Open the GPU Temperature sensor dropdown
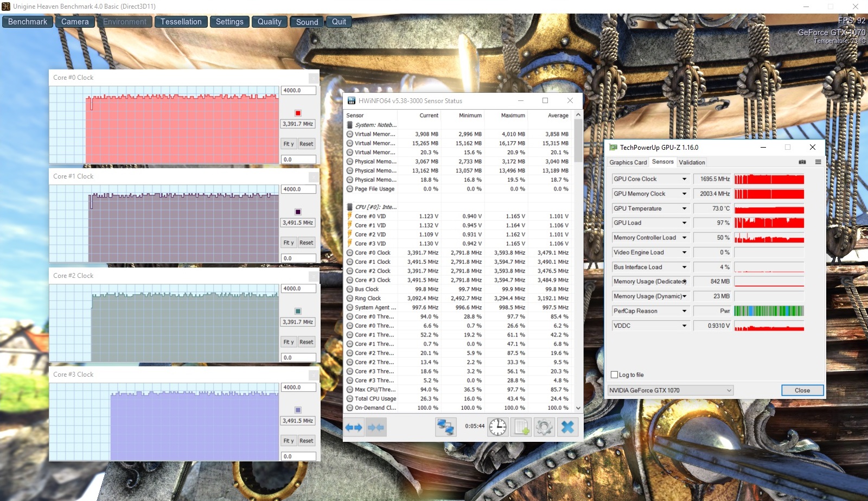This screenshot has width=868, height=501. pyautogui.click(x=684, y=208)
